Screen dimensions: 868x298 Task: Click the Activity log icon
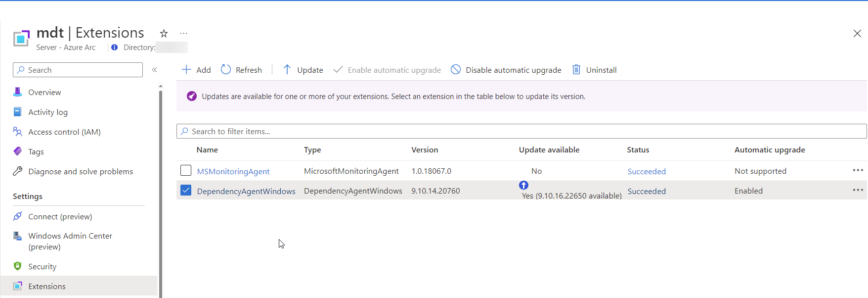(x=18, y=111)
